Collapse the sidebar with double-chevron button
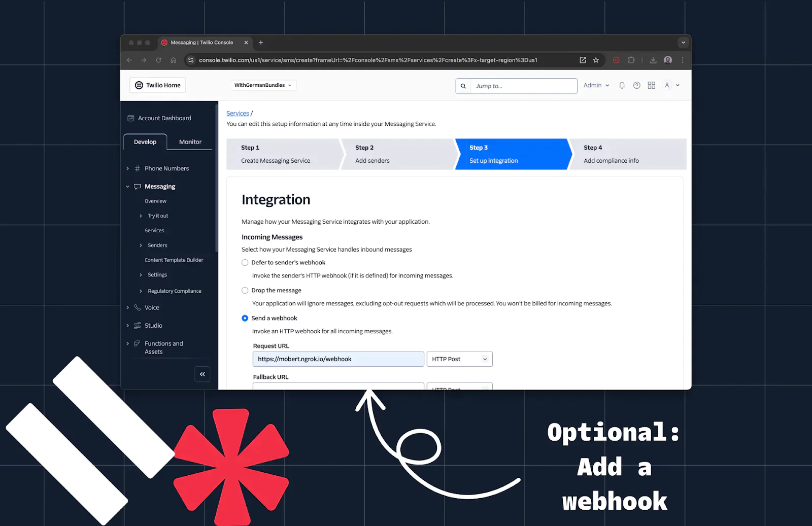The width and height of the screenshot is (812, 526). [202, 374]
